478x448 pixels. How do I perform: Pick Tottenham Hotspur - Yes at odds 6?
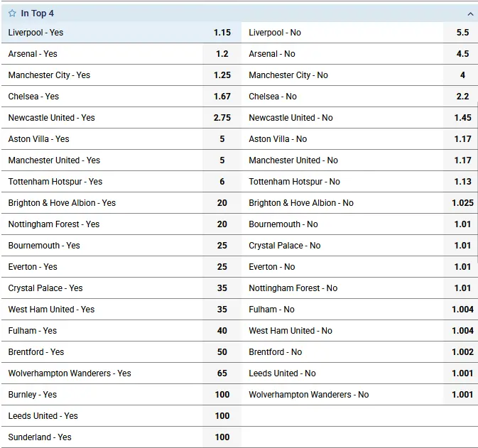pos(120,182)
